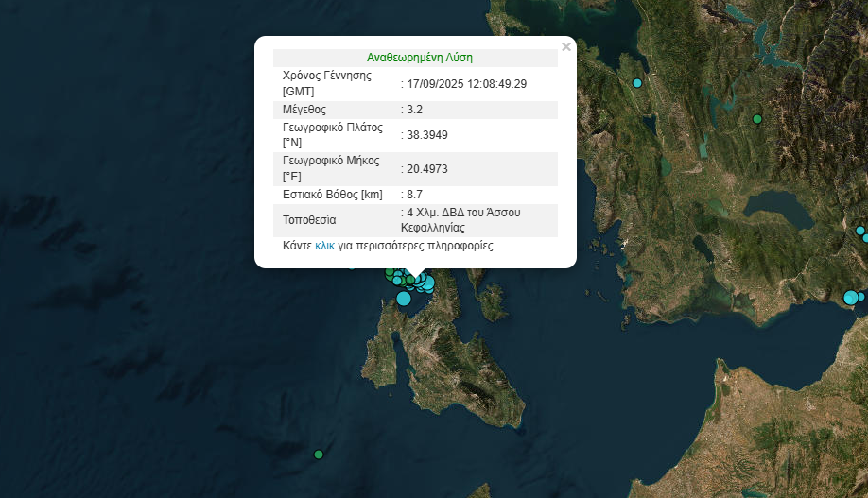The width and height of the screenshot is (868, 498).
Task: Click the magnitude value 3.2
Action: pos(415,110)
